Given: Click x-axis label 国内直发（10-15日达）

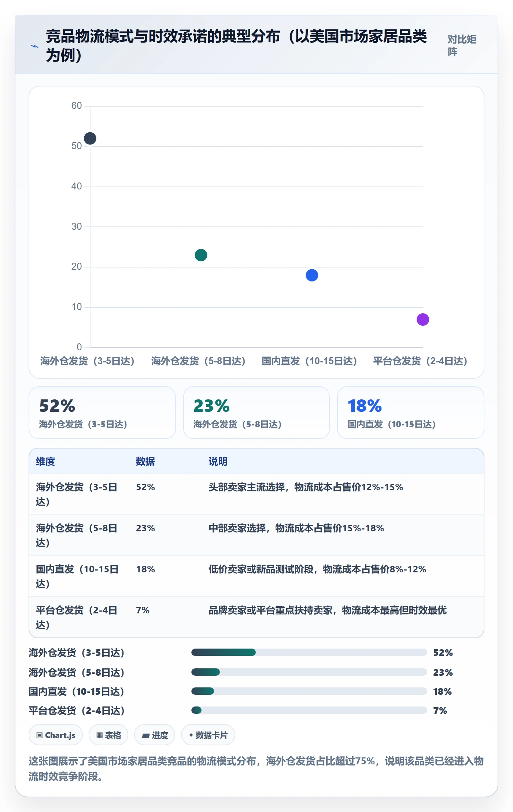Looking at the screenshot, I should click(310, 361).
